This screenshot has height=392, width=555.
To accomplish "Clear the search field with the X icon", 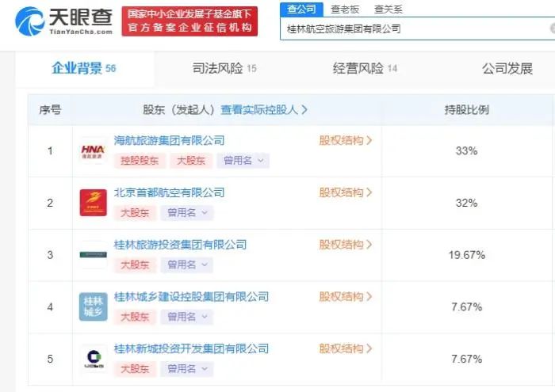I will click(x=553, y=29).
